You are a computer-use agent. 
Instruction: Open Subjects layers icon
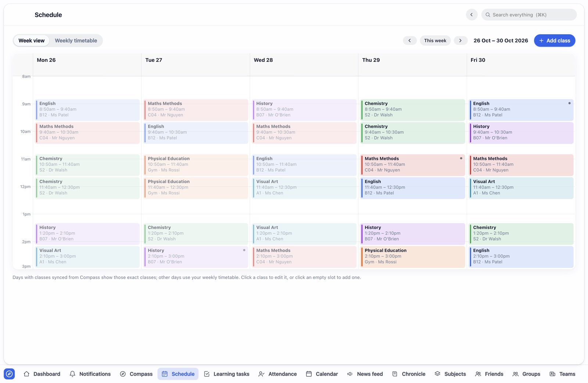[437, 374]
